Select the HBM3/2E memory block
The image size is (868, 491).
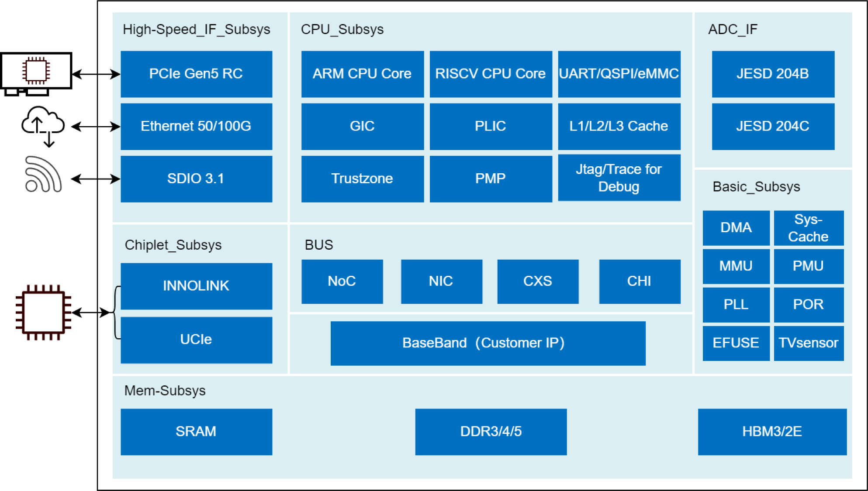tap(772, 432)
